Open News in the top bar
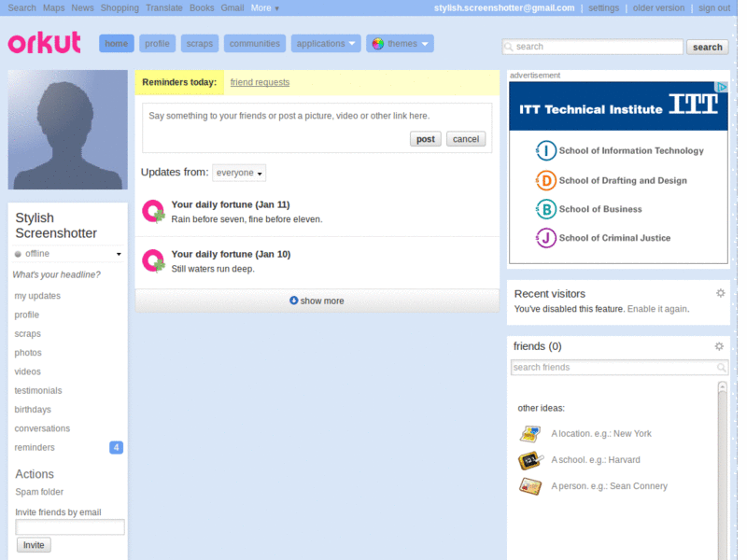 click(82, 8)
